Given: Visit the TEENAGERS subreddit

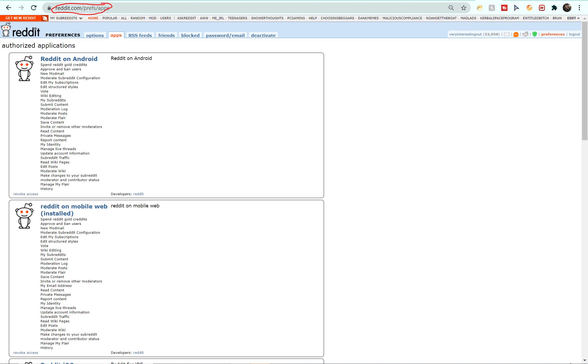Looking at the screenshot, I should [x=237, y=18].
